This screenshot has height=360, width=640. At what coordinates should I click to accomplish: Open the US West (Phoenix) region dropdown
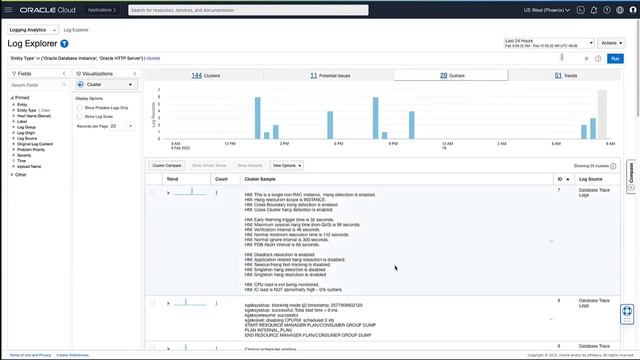point(547,10)
